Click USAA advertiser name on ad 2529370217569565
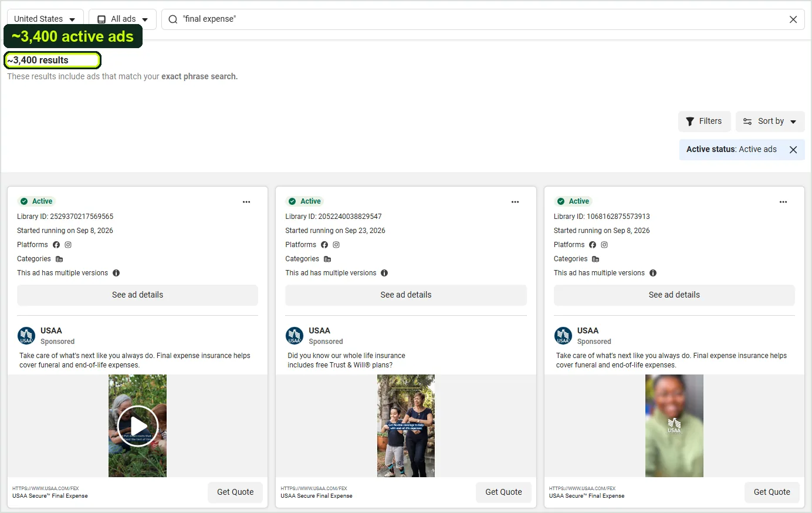Screen dimensions: 812x513 [x=51, y=330]
